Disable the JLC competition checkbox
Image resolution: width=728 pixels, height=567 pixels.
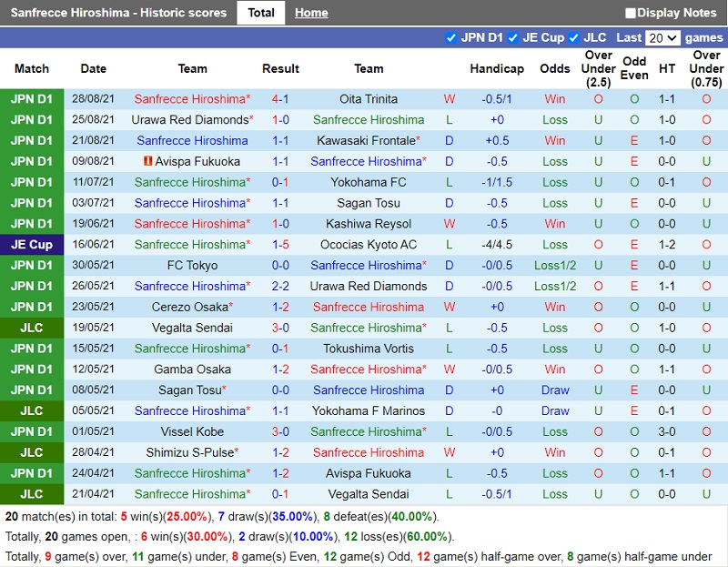pos(573,38)
